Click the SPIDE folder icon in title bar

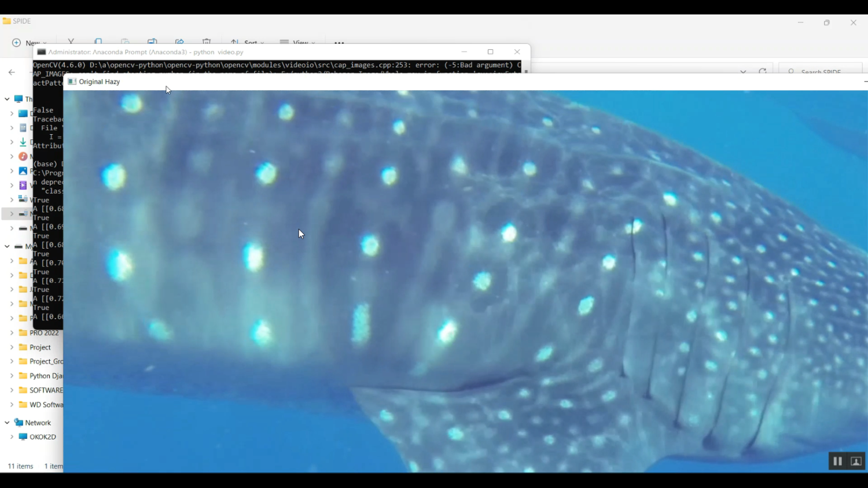click(x=7, y=21)
